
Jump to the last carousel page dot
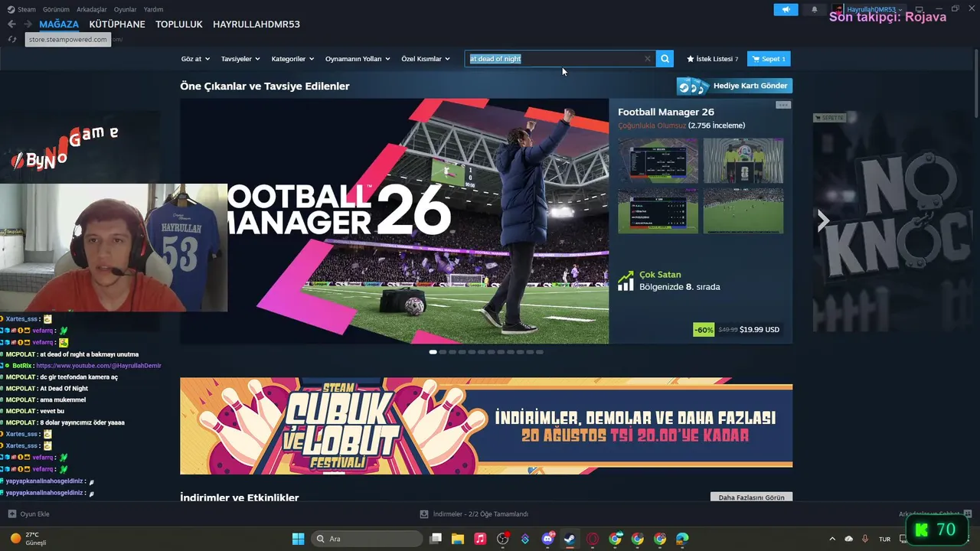(540, 352)
